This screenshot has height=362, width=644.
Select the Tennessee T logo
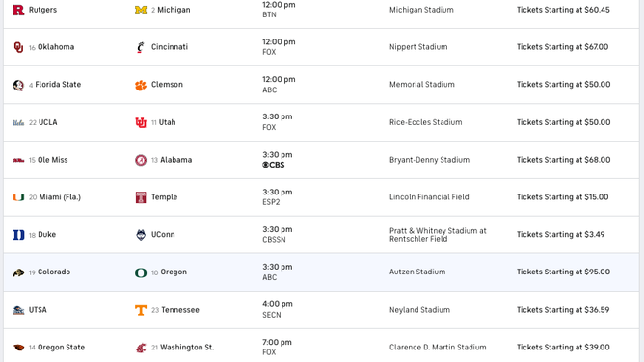pos(141,310)
